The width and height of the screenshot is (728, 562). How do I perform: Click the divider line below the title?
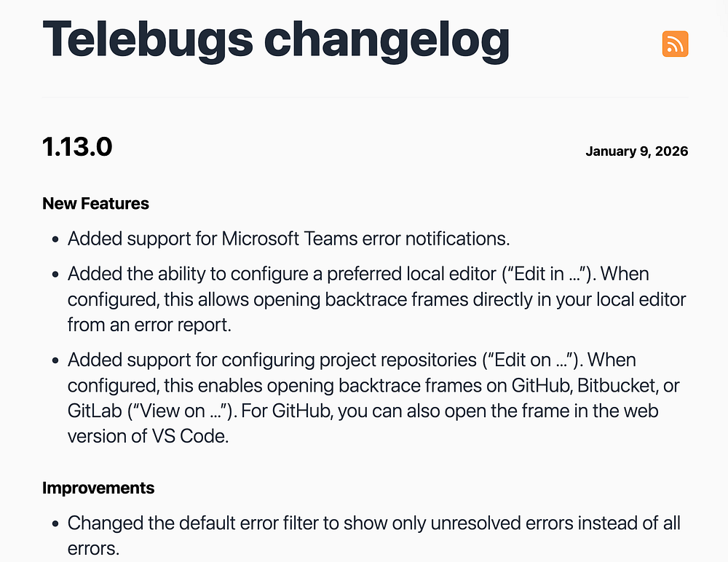click(364, 97)
